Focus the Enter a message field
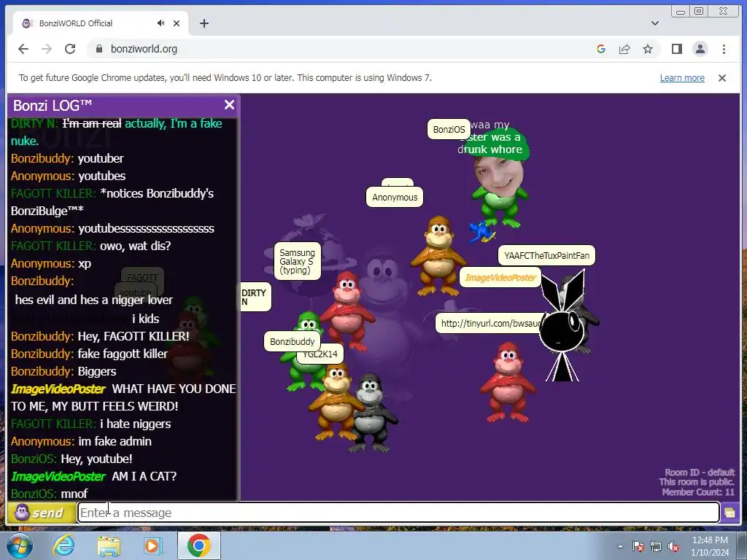747x560 pixels. tap(398, 513)
